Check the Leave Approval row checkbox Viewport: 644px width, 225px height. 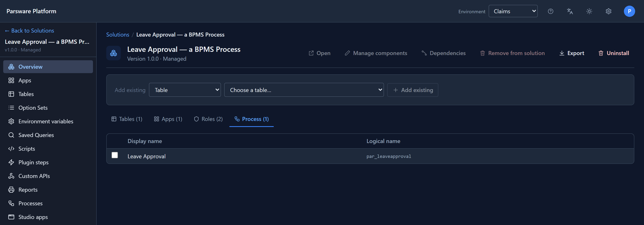pyautogui.click(x=115, y=155)
